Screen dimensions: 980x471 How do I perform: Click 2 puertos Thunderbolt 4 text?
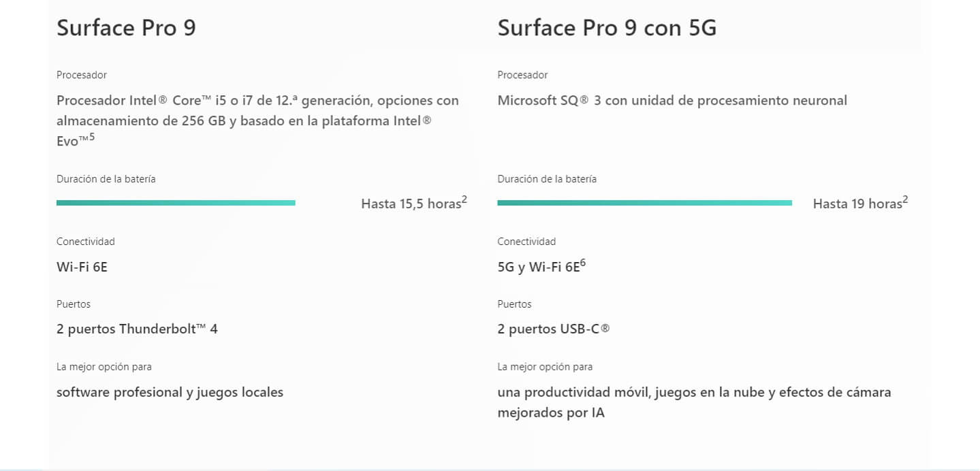[137, 329]
